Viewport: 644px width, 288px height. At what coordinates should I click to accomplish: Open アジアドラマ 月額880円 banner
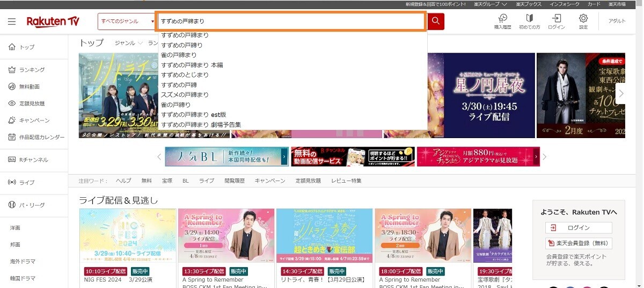478,156
